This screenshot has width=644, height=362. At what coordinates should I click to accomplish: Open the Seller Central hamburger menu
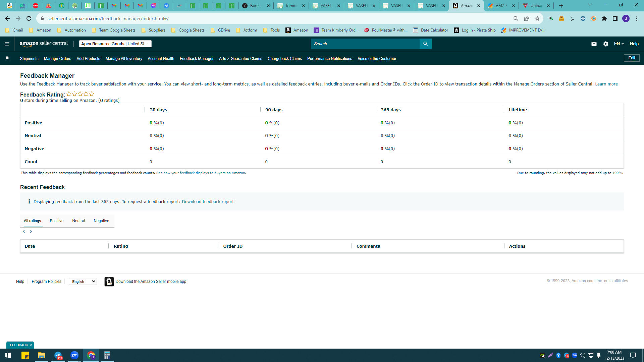coord(7,44)
